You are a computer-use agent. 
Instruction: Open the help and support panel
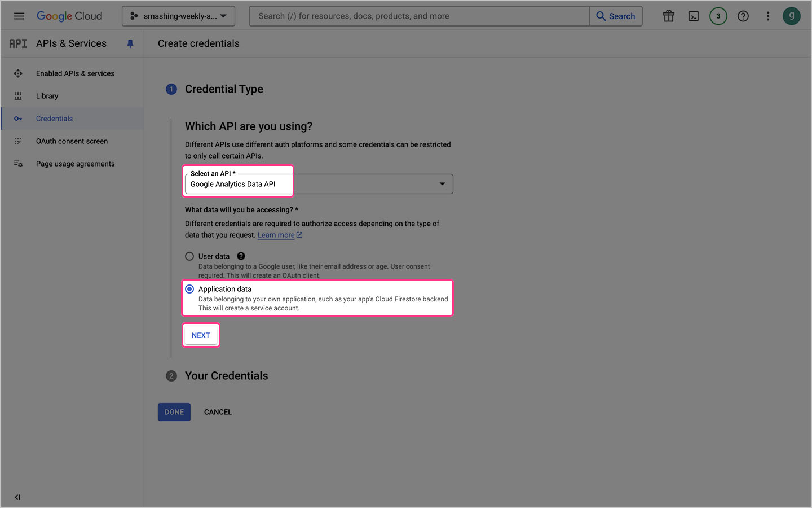click(x=743, y=15)
